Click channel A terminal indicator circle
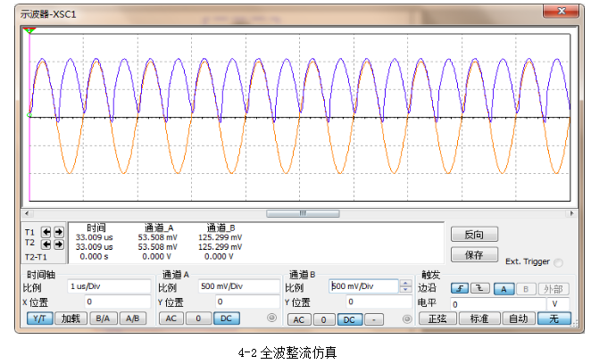 271,318
